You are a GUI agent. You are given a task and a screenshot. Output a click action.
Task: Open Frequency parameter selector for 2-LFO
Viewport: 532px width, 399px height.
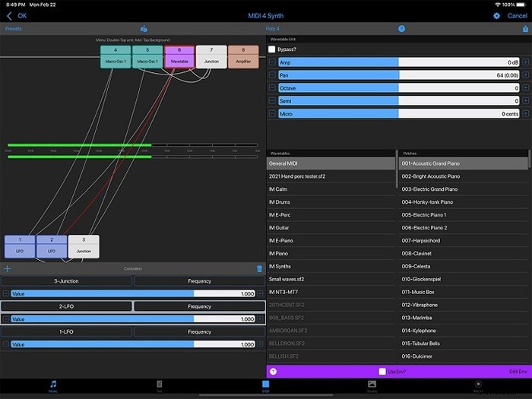point(199,306)
